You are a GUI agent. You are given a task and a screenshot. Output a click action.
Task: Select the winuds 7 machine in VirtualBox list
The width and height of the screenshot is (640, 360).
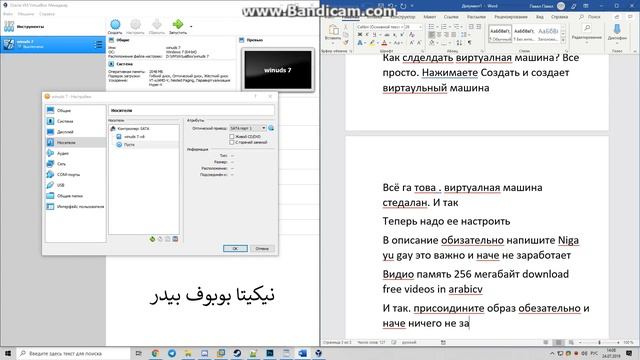pos(53,44)
